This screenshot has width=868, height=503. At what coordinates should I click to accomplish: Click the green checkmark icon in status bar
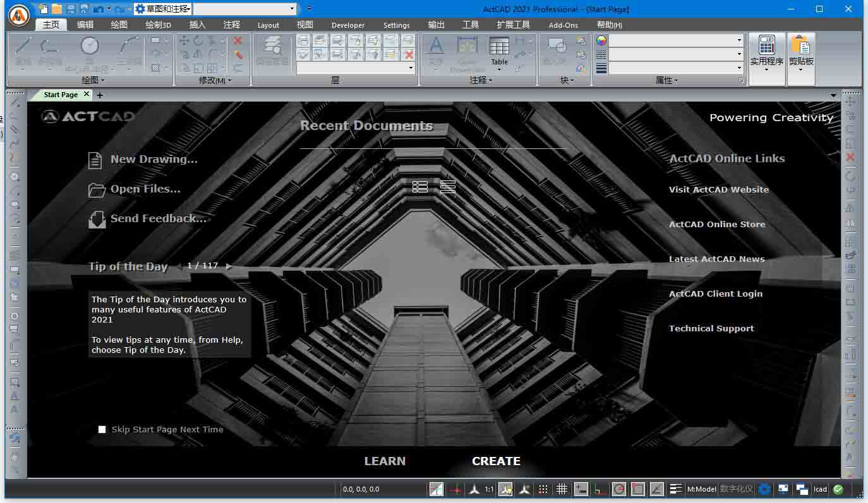pos(838,489)
